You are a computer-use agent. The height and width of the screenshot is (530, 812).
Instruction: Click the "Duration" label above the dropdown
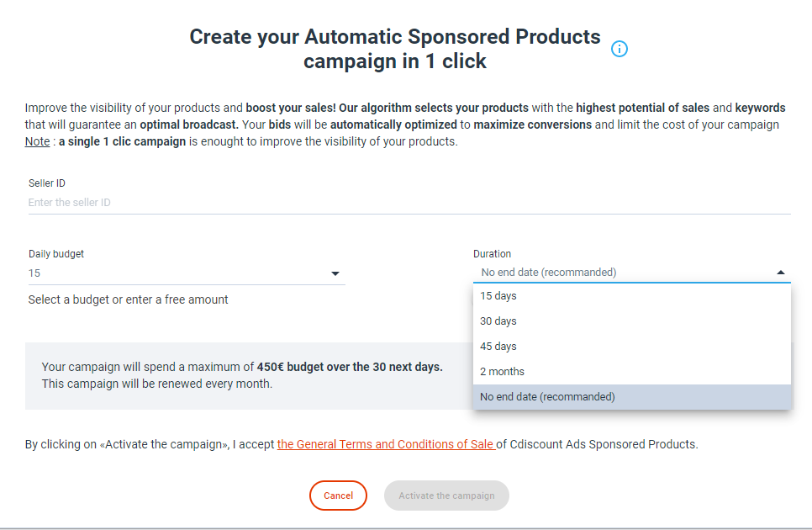coord(492,254)
